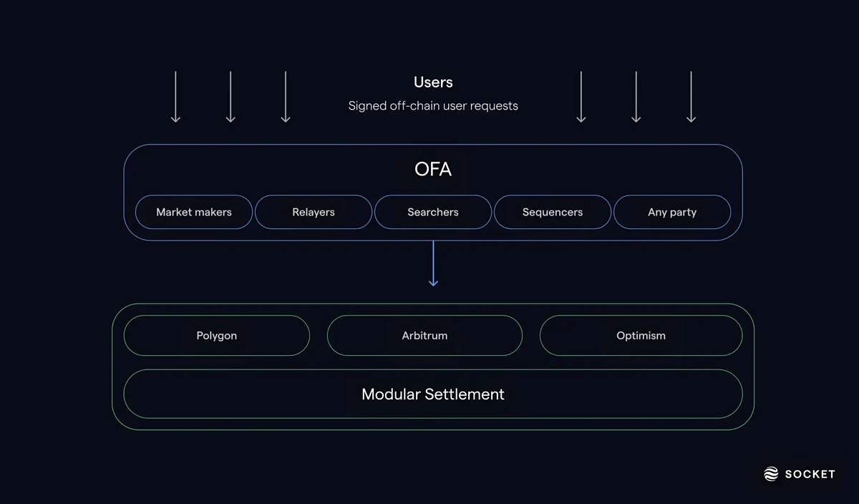Click the second arrow from the left
Screen dimensions: 859x504
[x=230, y=97]
